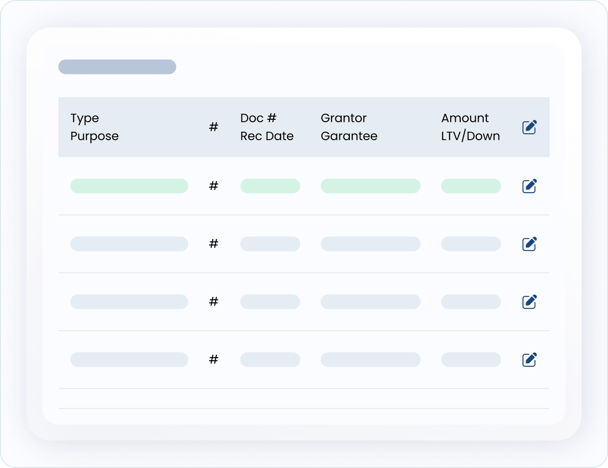Click the gray title bar above the table

click(x=117, y=67)
